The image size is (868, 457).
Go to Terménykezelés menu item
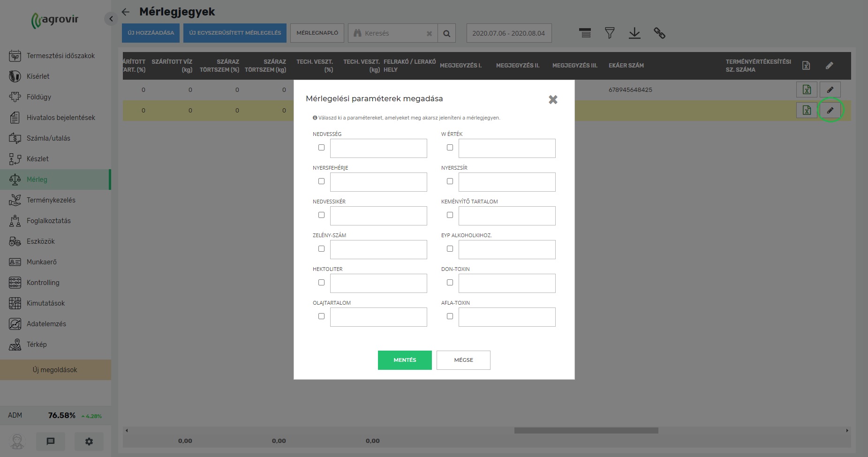point(51,200)
